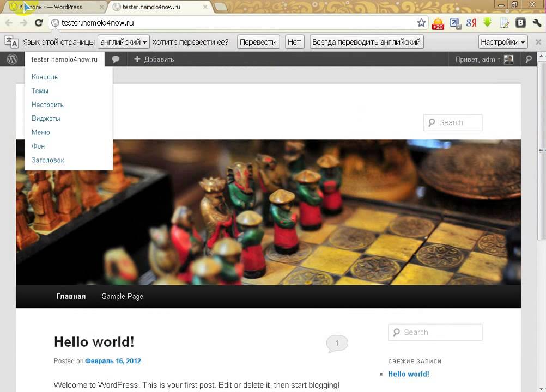Select Темы from the site menu
The width and height of the screenshot is (546, 392).
(x=40, y=91)
